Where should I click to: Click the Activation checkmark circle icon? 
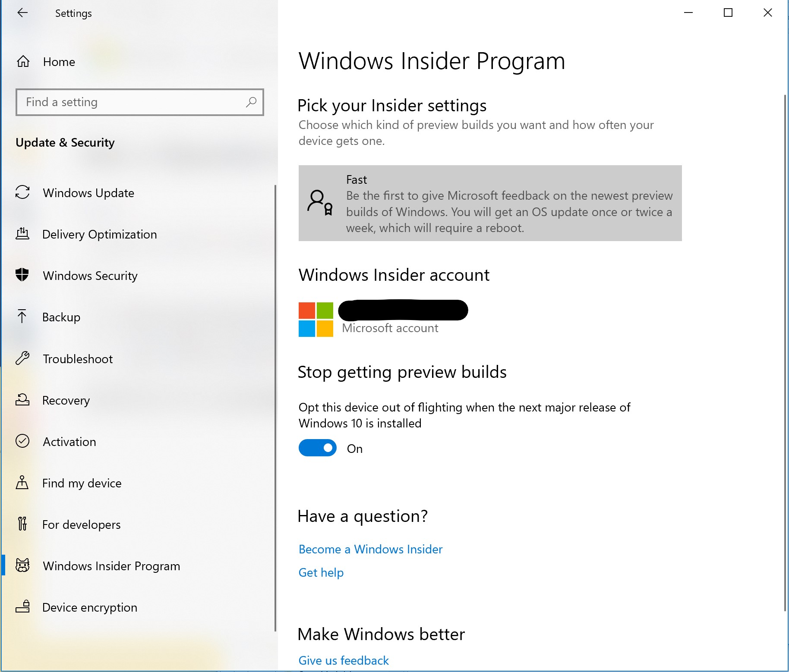click(22, 441)
